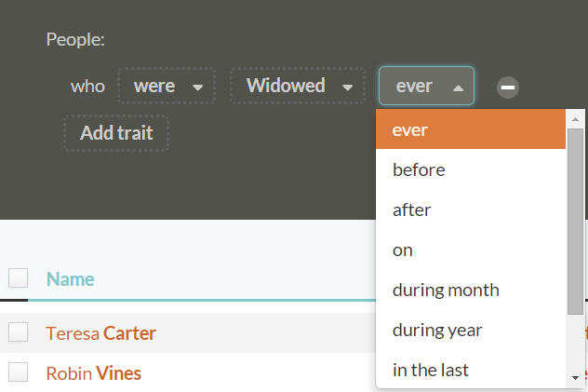588x392 pixels.
Task: Select the "before" option
Action: (470, 169)
